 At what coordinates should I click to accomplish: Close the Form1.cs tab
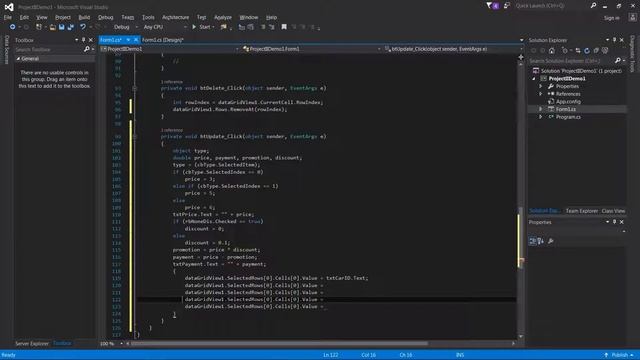[136, 40]
